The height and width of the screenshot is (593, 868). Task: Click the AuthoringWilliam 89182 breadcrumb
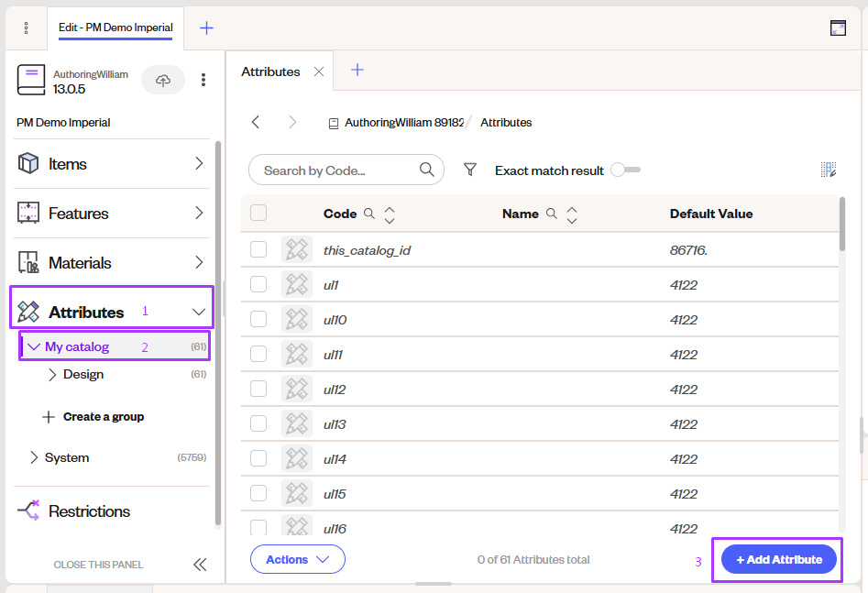coord(403,123)
